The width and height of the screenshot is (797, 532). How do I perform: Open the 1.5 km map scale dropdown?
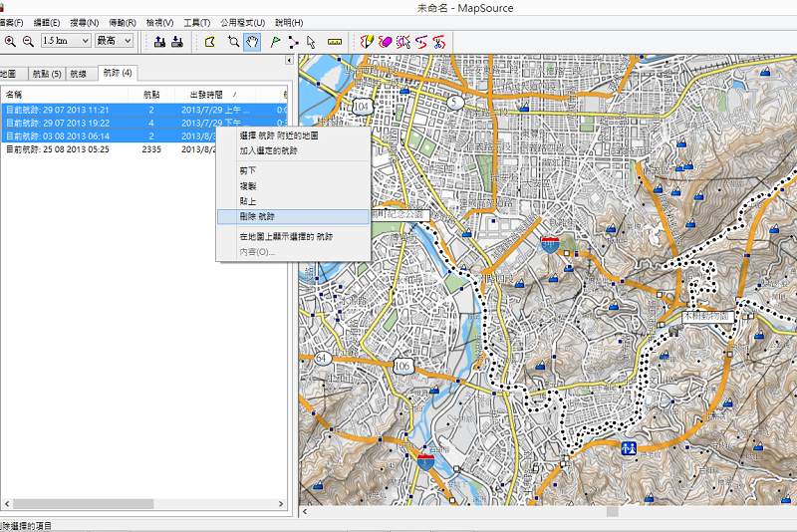(x=85, y=41)
